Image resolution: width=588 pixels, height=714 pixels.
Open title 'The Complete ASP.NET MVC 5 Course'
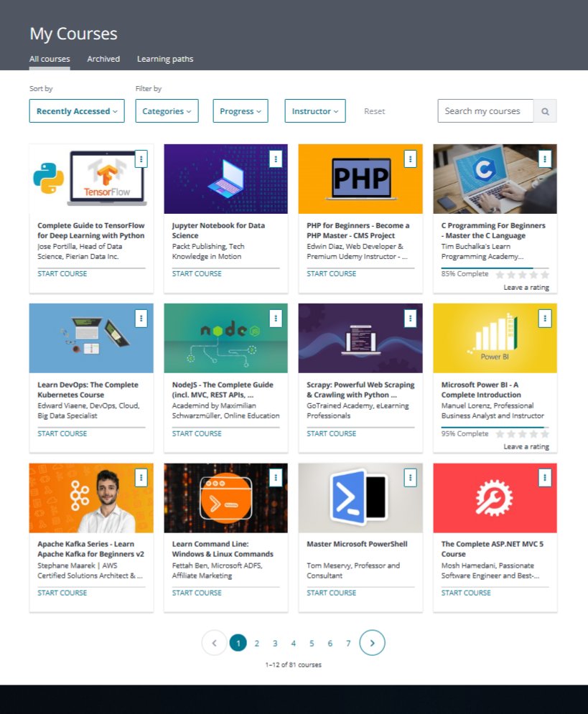pos(493,549)
